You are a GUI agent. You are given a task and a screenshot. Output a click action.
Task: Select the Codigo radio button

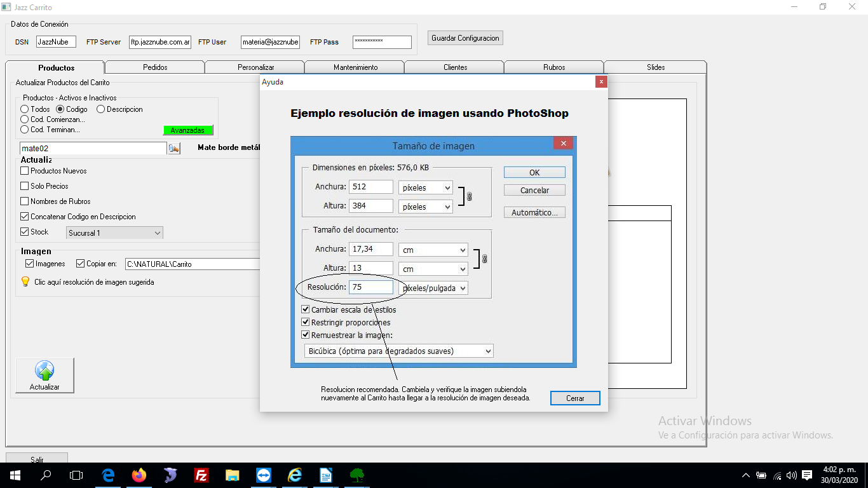coord(60,109)
